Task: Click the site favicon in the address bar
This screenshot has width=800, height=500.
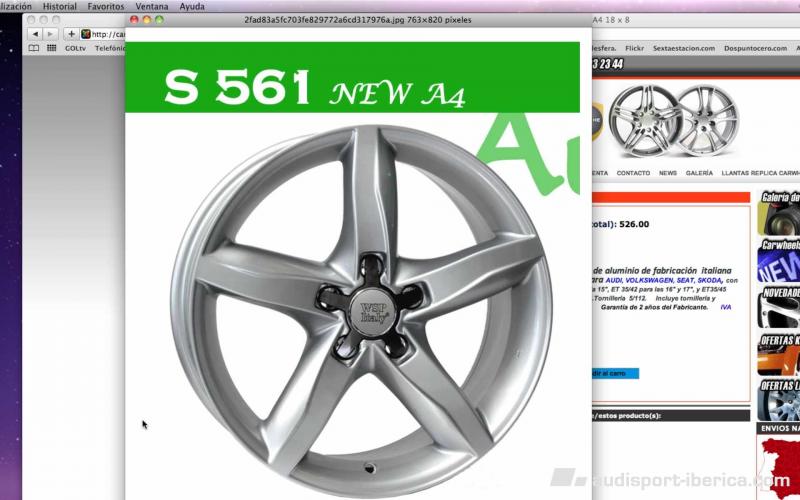Action: tap(86, 34)
